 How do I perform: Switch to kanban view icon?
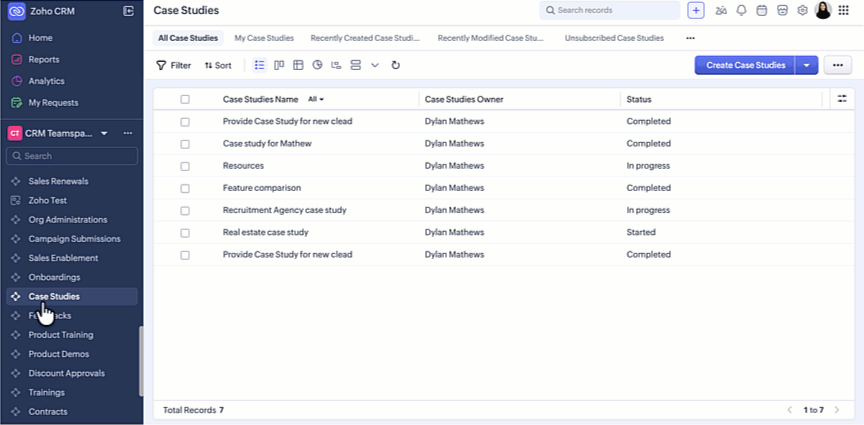click(279, 65)
